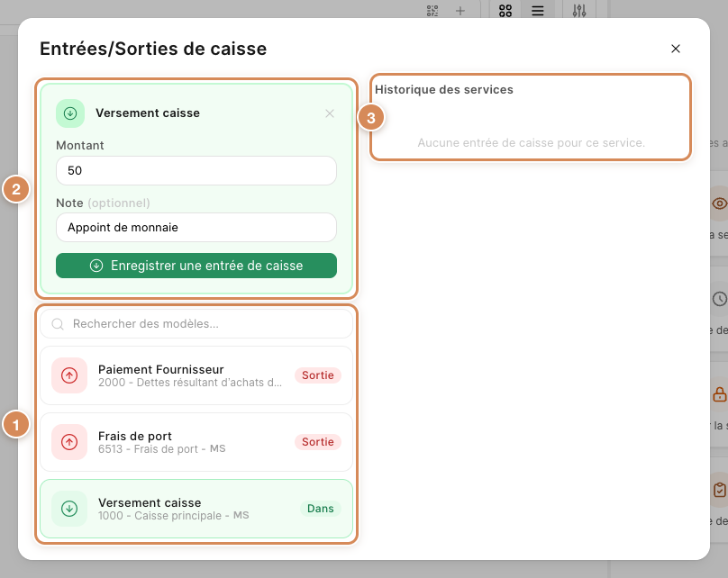
Task: Click green arrow icon of Versement caisse template
Action: click(69, 509)
